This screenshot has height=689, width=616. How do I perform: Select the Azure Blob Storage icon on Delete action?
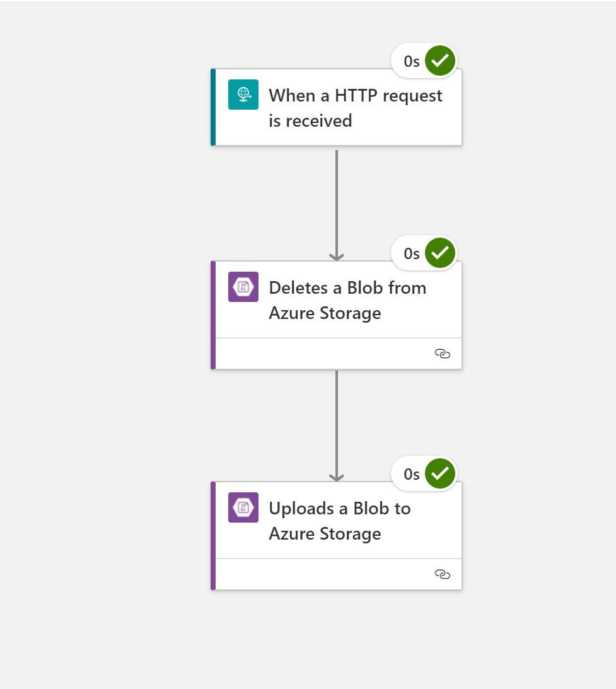click(243, 287)
